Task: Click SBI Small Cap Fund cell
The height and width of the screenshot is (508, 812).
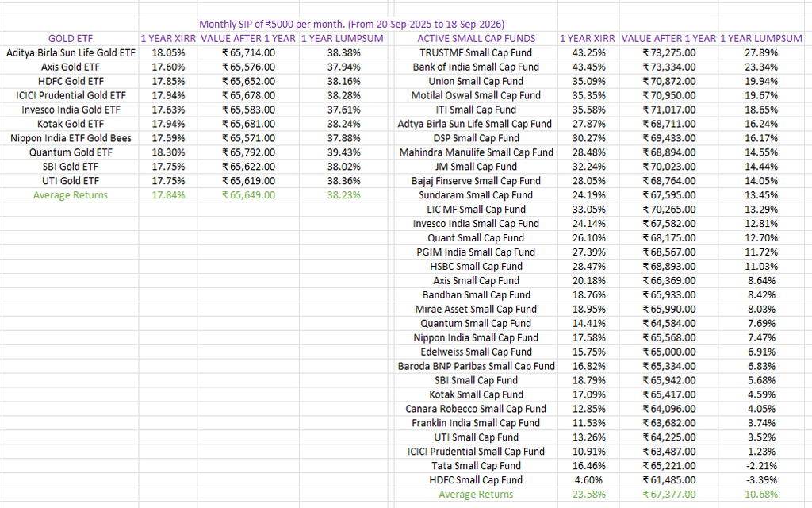Action: coord(476,380)
